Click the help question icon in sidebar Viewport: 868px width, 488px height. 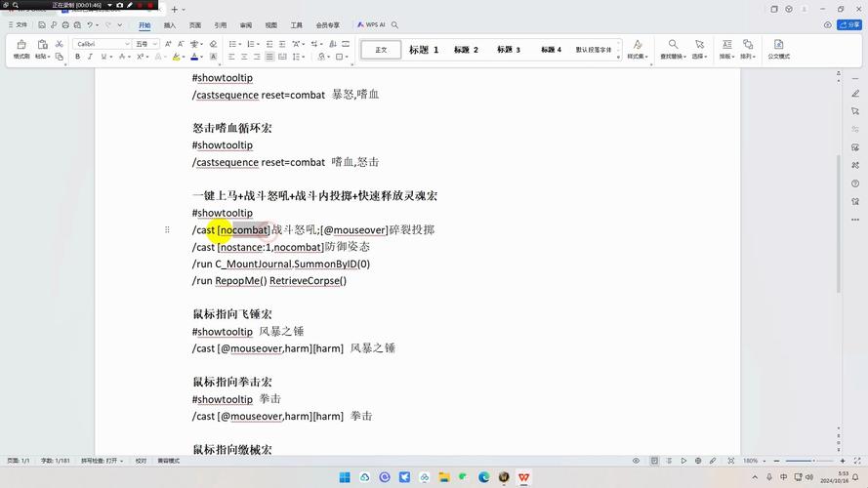[x=855, y=183]
